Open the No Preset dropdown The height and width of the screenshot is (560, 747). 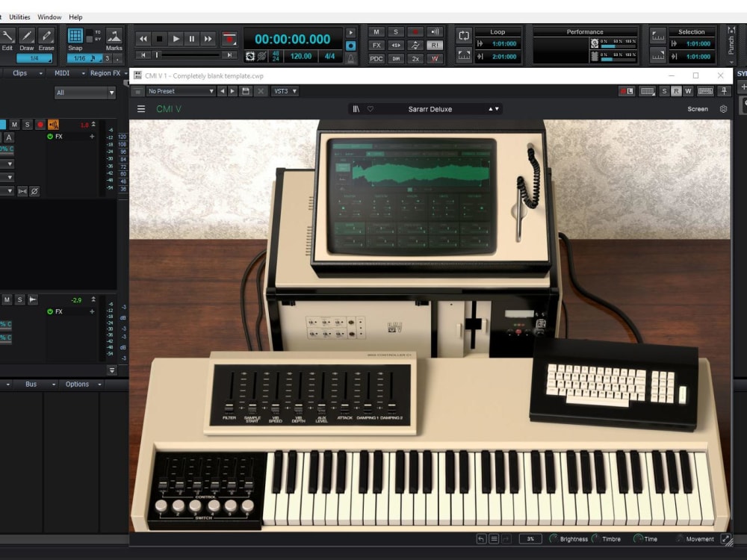[181, 91]
